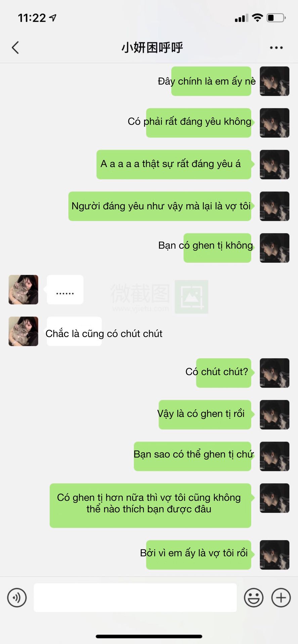The width and height of the screenshot is (298, 644).
Task: Tap the 'Bạn có ghen tị không' bubble
Action: 206,246
